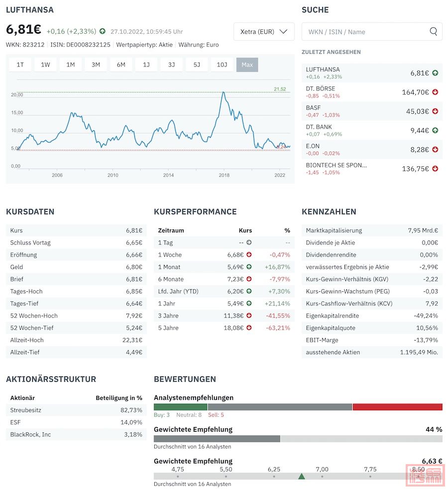Click the Kurs-Cashflow-Verhältnis (KCV) value 7,92
The height and width of the screenshot is (489, 448).
(432, 303)
